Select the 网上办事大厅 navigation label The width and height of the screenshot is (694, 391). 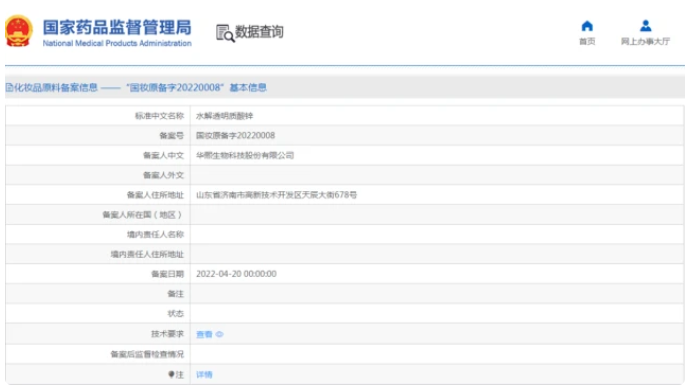point(645,42)
